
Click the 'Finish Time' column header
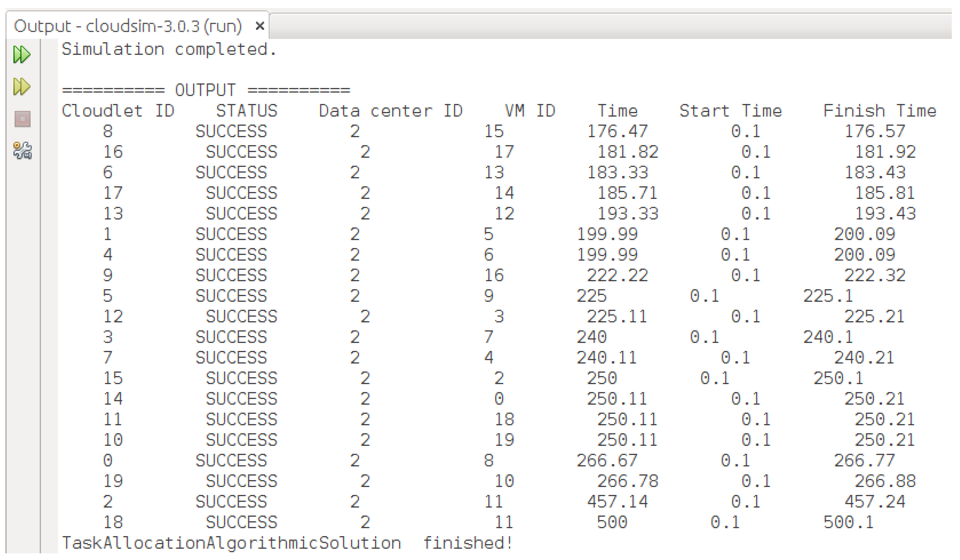[x=879, y=111]
